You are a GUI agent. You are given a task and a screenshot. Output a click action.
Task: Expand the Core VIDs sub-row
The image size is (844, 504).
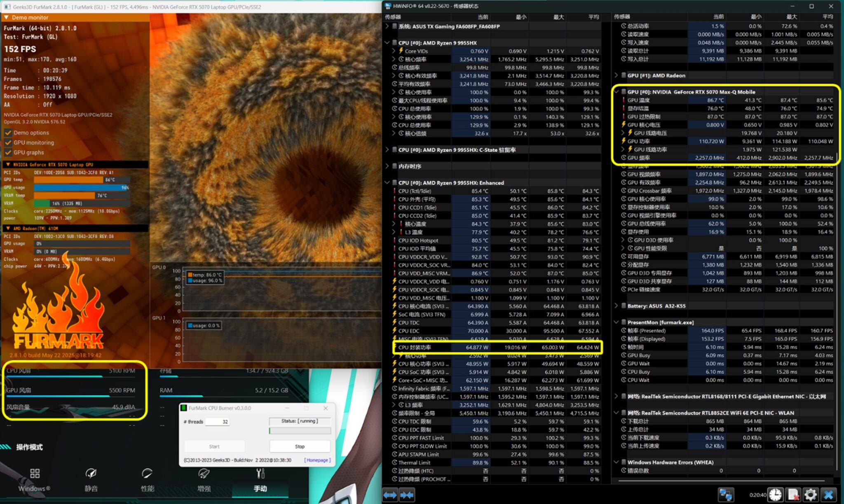coord(394,51)
